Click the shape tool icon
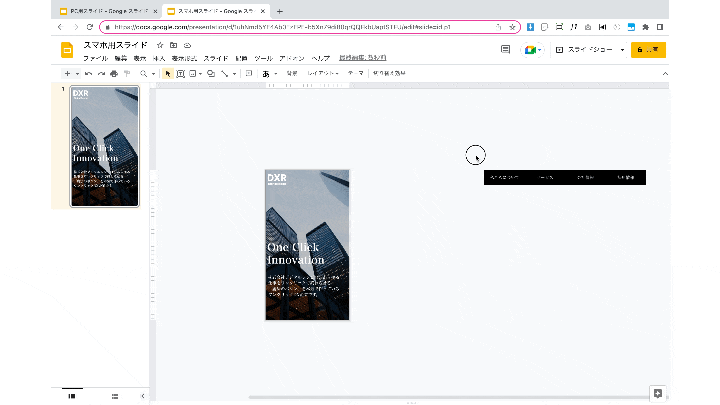Screen dimensions: 720x405 [x=210, y=74]
